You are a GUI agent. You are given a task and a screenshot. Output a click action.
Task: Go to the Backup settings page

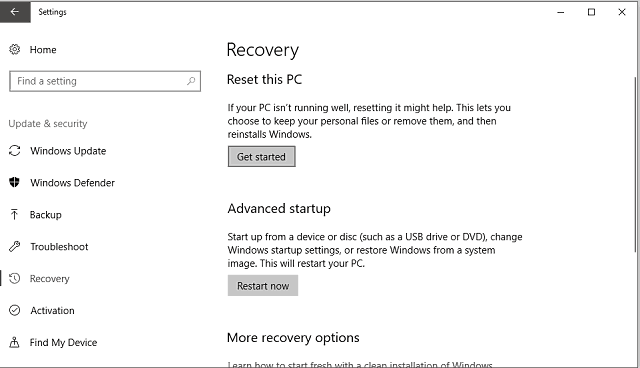coord(45,215)
